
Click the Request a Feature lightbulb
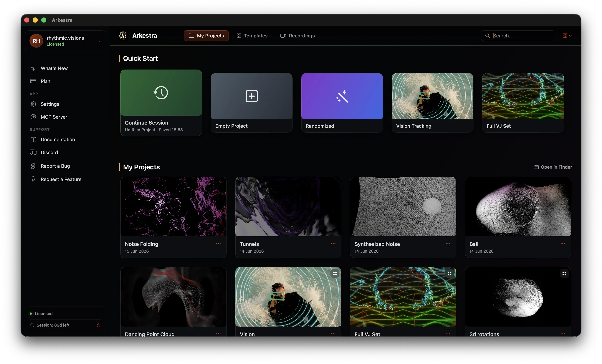(x=33, y=179)
